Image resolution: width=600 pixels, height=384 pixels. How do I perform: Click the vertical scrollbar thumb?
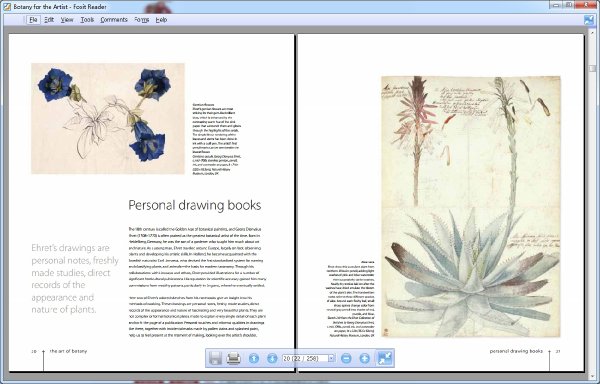[x=592, y=68]
